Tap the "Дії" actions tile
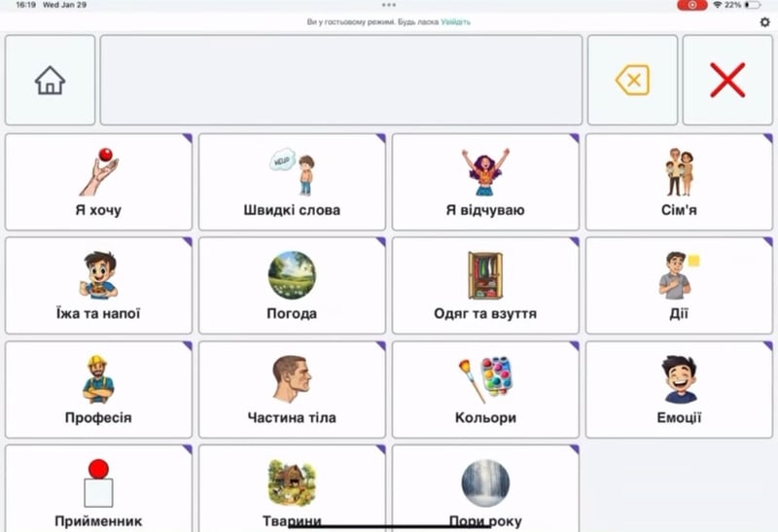This screenshot has width=778, height=532. (x=678, y=285)
